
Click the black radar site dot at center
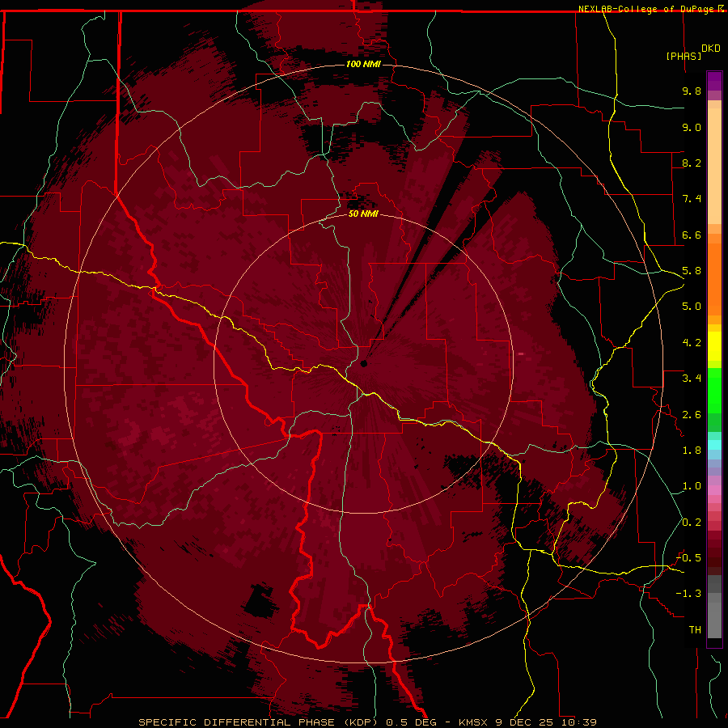point(364,363)
